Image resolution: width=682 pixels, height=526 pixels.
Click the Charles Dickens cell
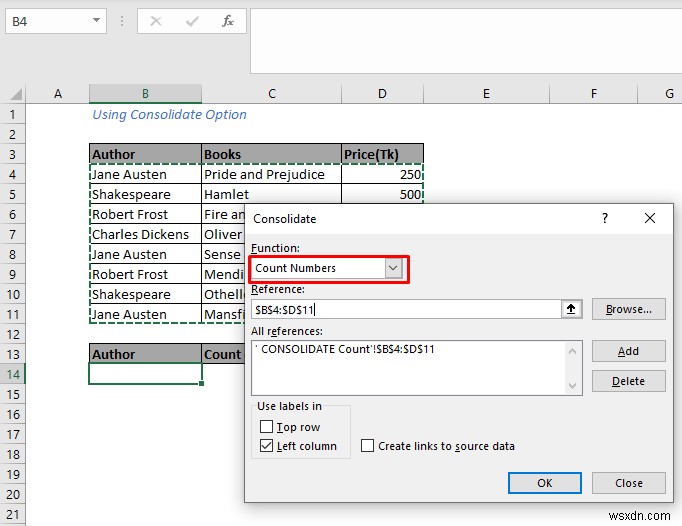145,235
